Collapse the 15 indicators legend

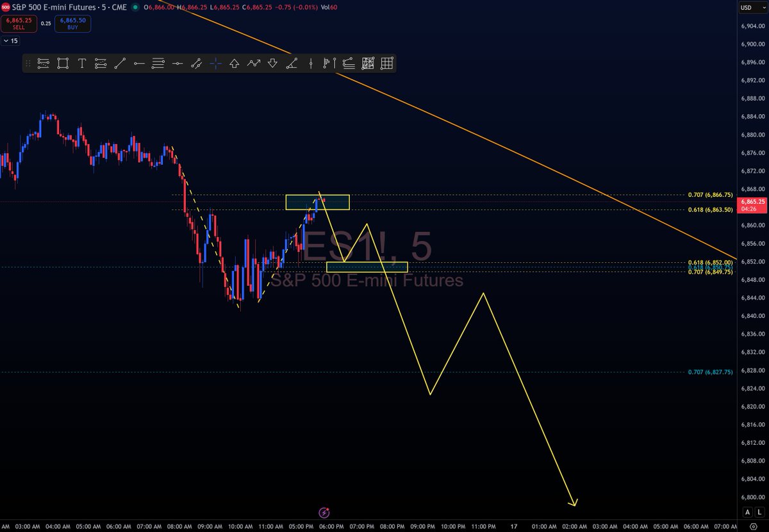10,40
